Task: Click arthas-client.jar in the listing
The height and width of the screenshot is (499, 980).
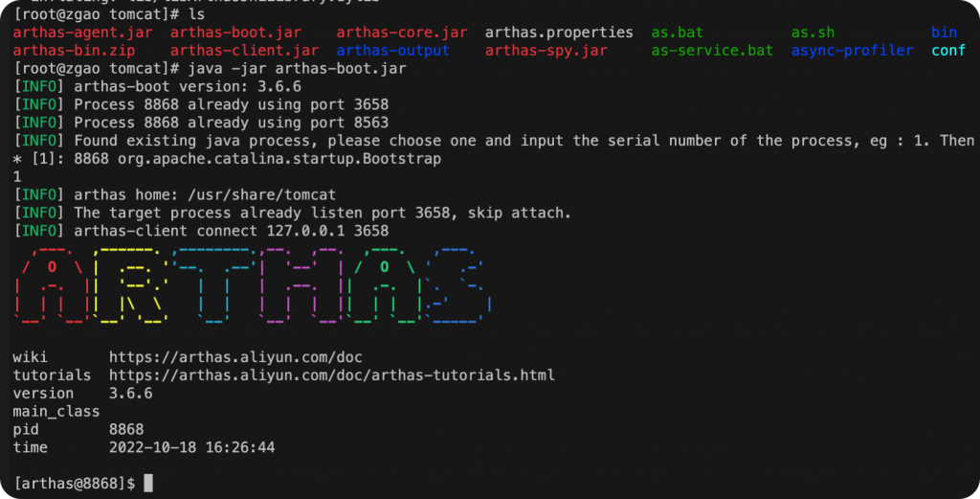Action: 244,50
